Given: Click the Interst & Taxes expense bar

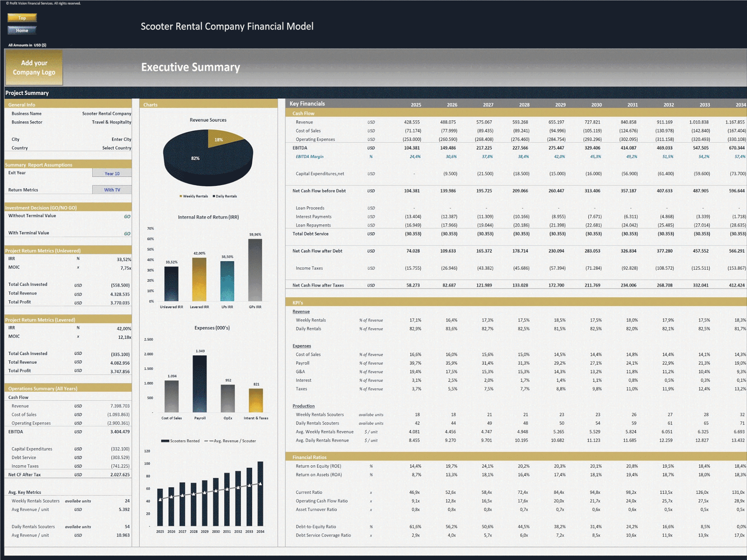Looking at the screenshot, I should coord(256,401).
